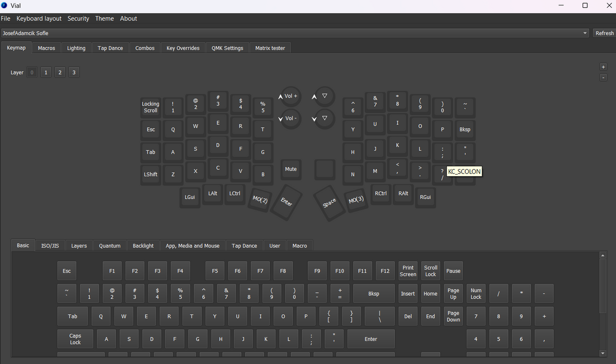Select the blank square key beside Mute

click(x=324, y=169)
